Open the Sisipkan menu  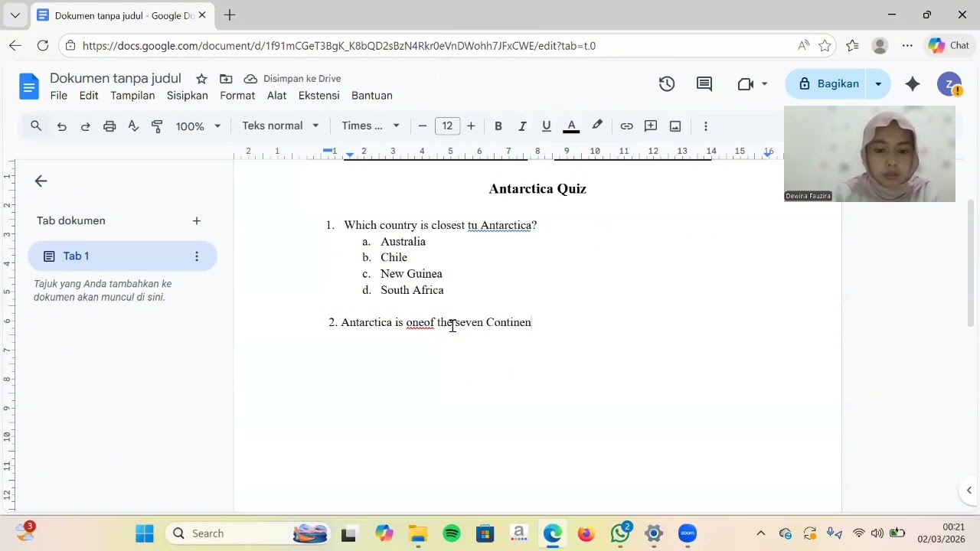188,96
